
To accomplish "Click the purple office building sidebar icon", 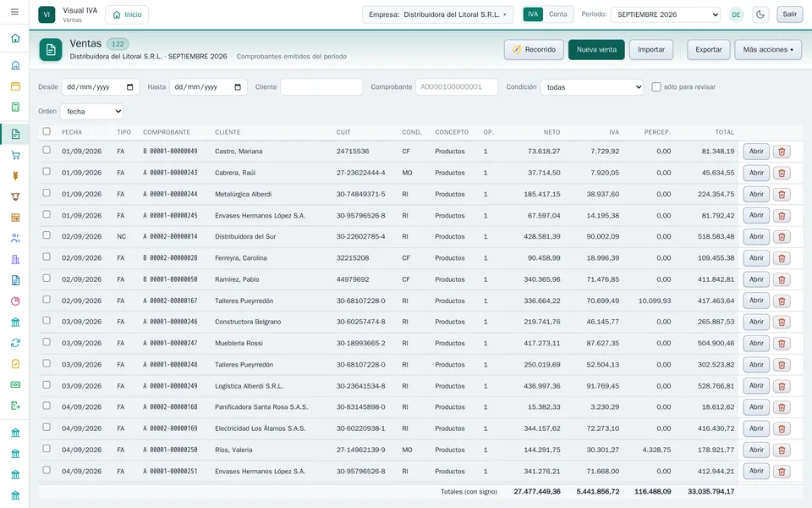I will tap(15, 260).
